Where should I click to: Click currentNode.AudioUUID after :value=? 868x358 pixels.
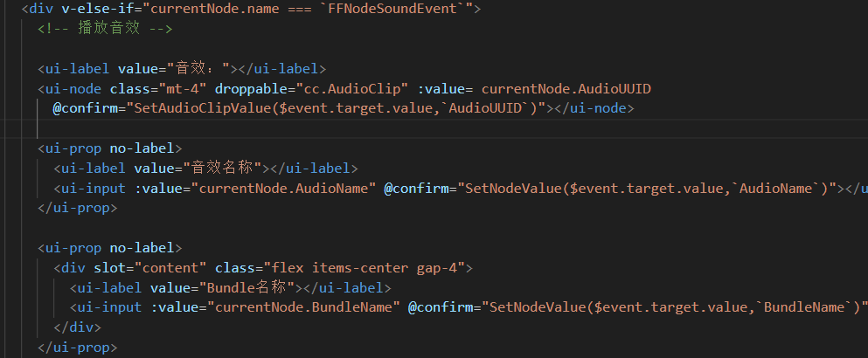coord(566,89)
